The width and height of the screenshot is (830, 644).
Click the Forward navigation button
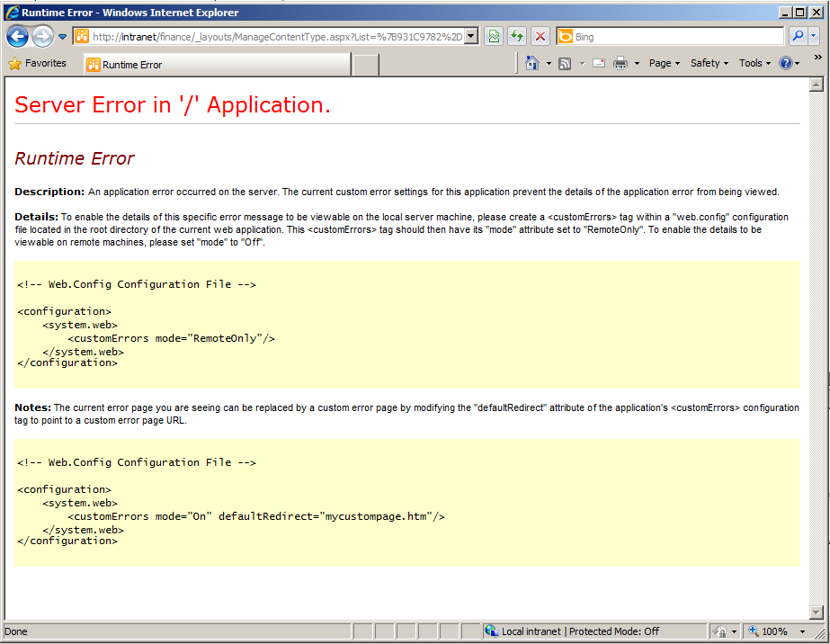(x=42, y=37)
